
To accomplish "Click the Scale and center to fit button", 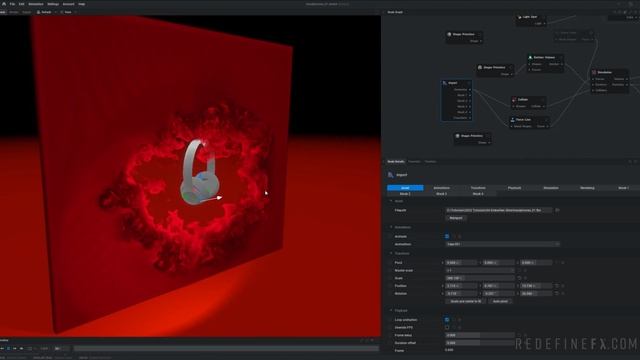I will click(465, 301).
